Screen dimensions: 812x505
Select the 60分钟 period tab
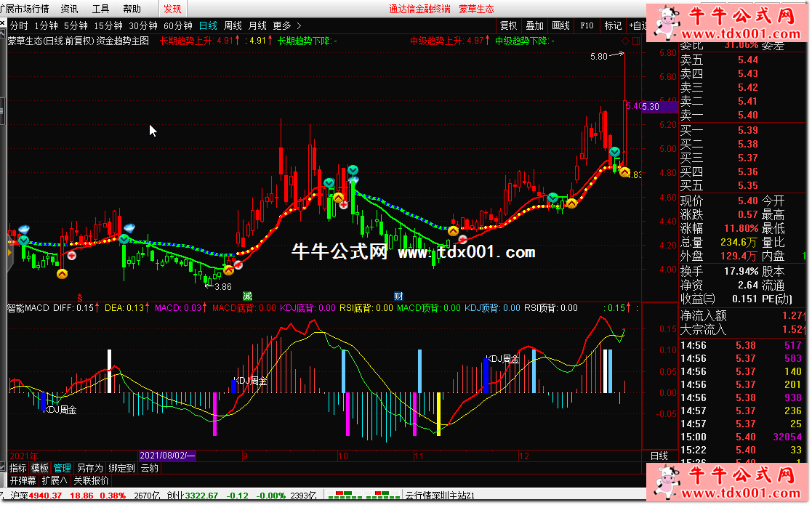click(x=177, y=25)
